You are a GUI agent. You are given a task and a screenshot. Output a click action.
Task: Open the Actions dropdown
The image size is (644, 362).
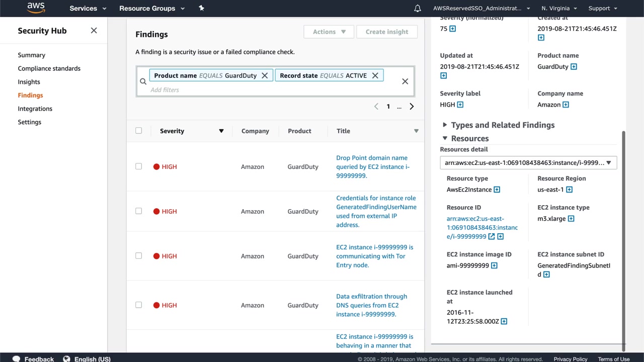click(x=329, y=32)
